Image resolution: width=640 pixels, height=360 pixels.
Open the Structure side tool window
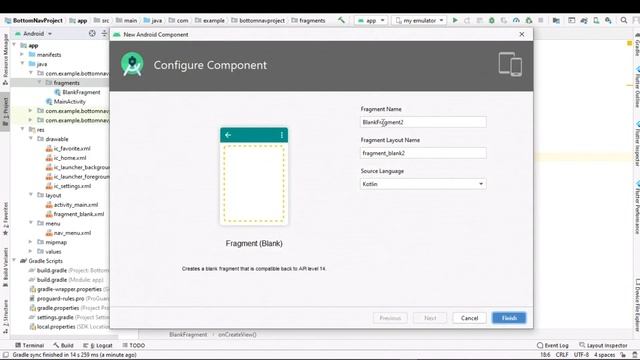5,317
